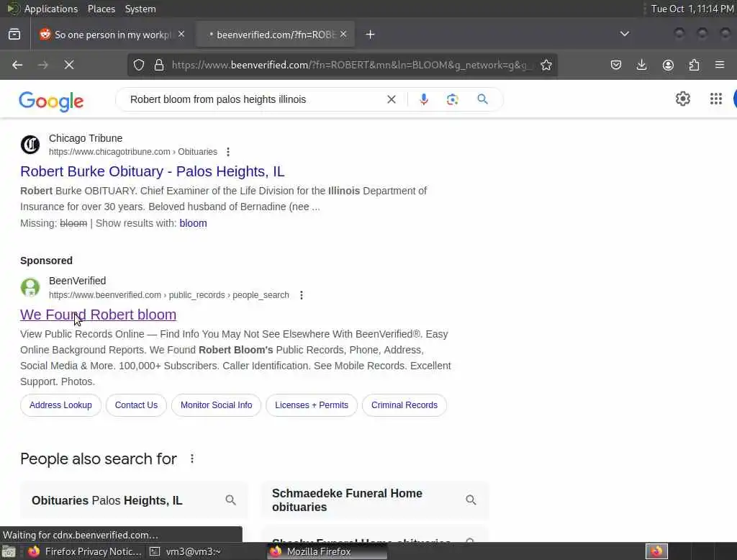Switch to the beenverified.com tab

pos(276,35)
